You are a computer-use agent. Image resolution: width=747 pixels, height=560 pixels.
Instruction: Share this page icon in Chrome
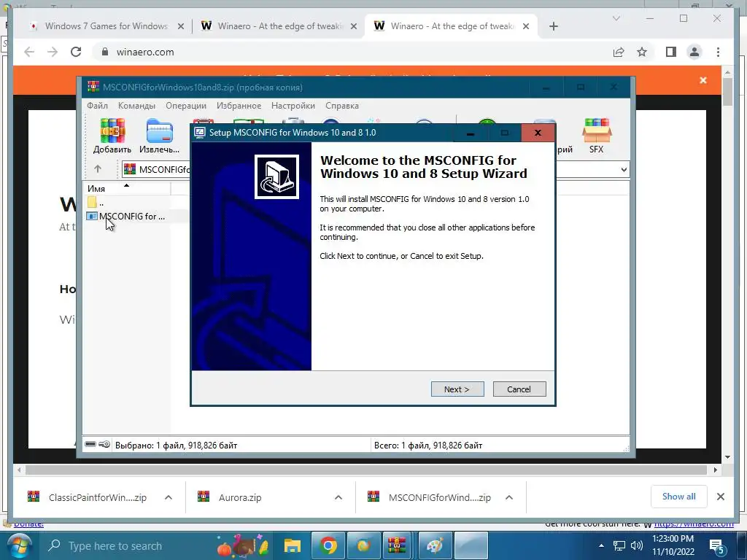pos(619,52)
